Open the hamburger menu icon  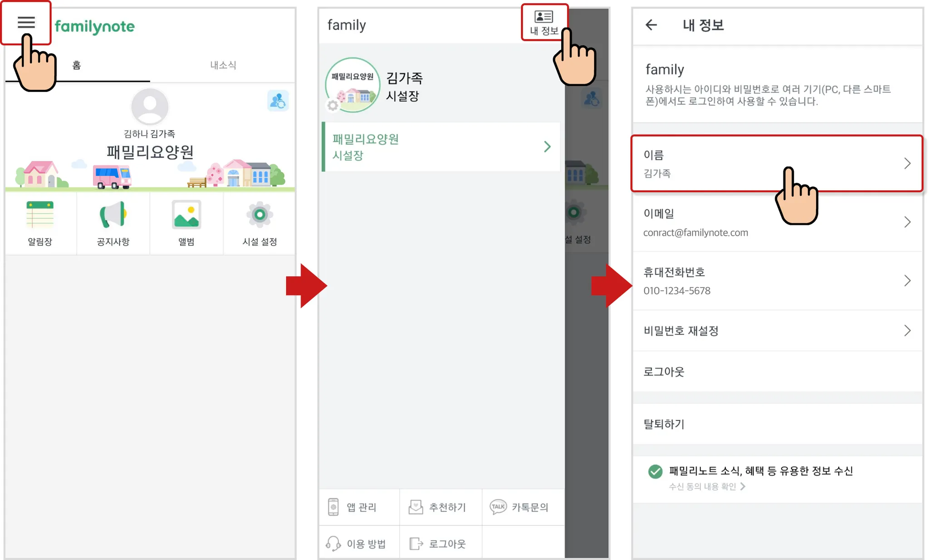coord(26,22)
